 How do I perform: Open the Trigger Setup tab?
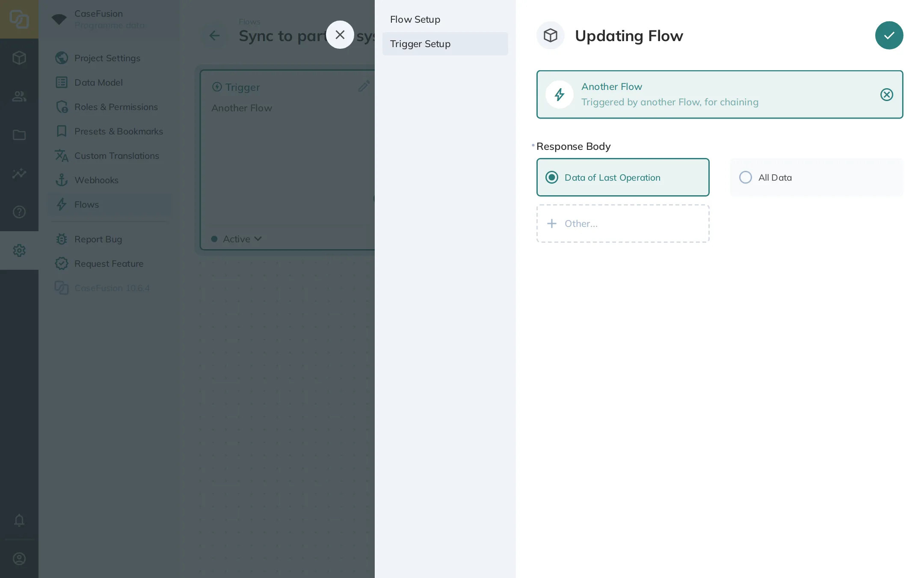tap(445, 44)
